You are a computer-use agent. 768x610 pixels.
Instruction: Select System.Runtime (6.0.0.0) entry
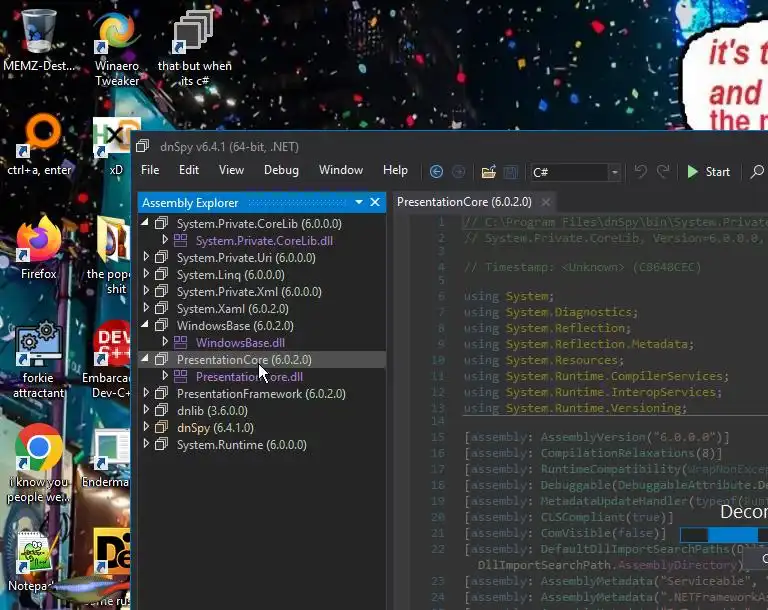(x=241, y=445)
